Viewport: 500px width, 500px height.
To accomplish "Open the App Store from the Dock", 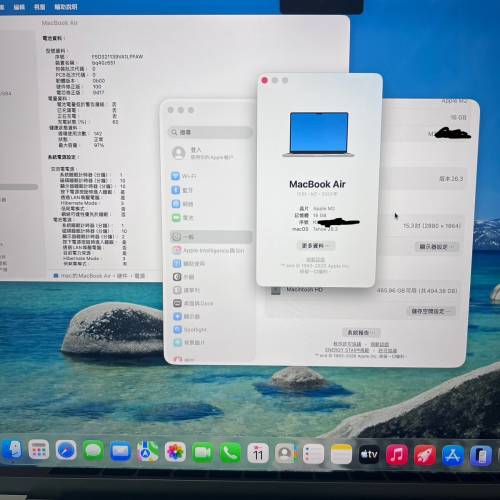I will 453,455.
